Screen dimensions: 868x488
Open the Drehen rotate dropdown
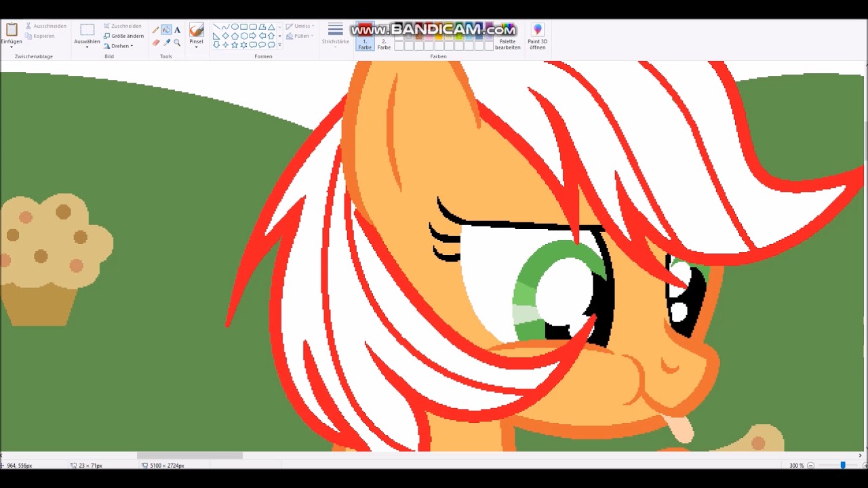point(118,46)
